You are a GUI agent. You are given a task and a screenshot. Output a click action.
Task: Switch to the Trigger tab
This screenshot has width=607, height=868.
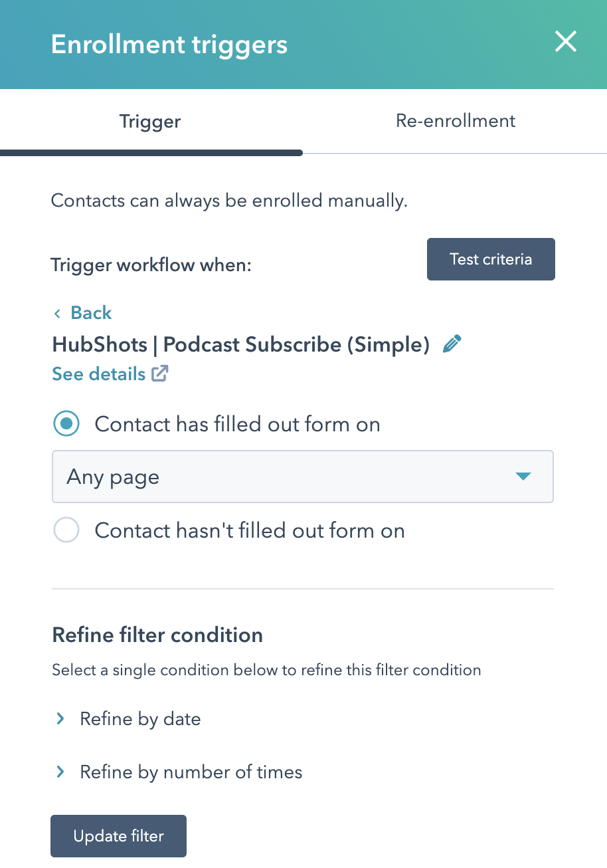150,122
